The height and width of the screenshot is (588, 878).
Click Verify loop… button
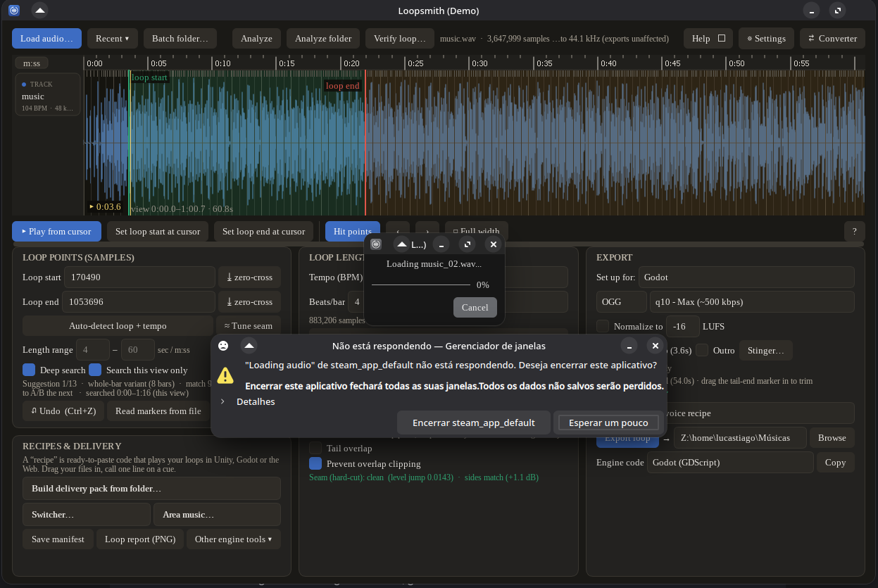pos(400,39)
